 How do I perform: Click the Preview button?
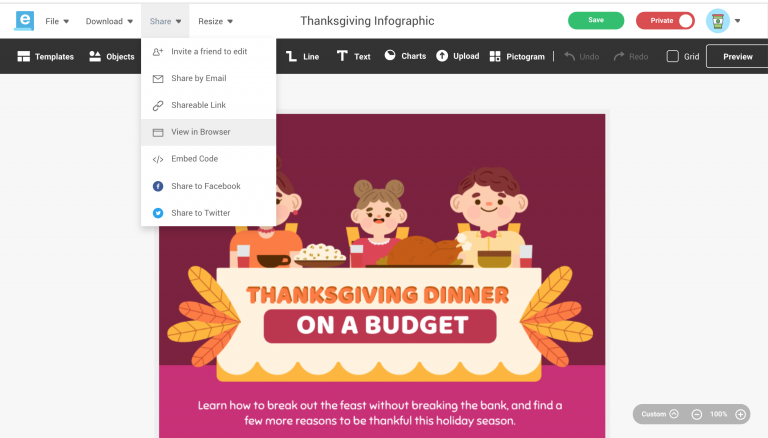coord(737,56)
